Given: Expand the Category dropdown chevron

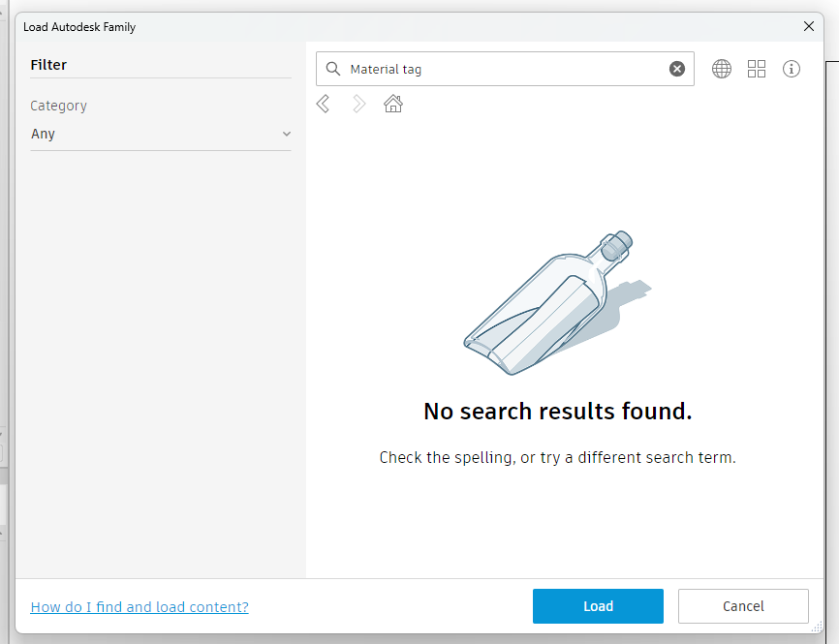Looking at the screenshot, I should point(285,135).
